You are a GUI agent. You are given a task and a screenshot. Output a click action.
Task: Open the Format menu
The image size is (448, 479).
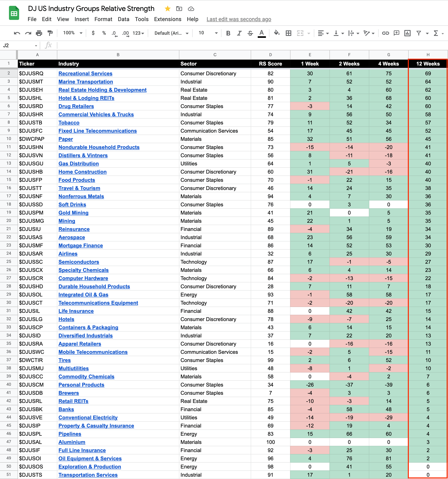coord(103,19)
